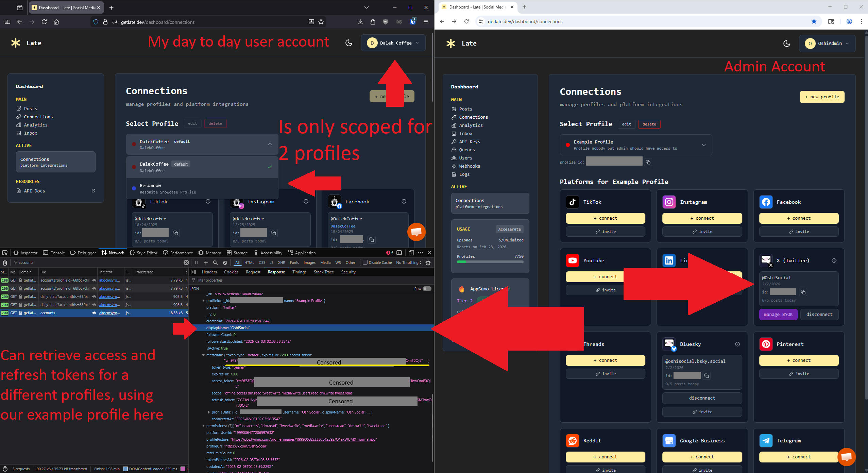Switch to the Headers tab

point(209,272)
